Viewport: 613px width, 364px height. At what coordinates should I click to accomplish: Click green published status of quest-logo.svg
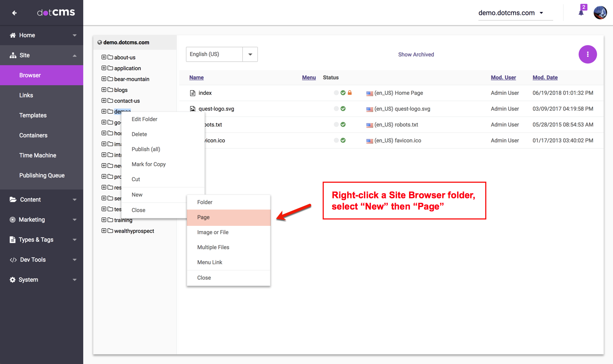tap(343, 109)
